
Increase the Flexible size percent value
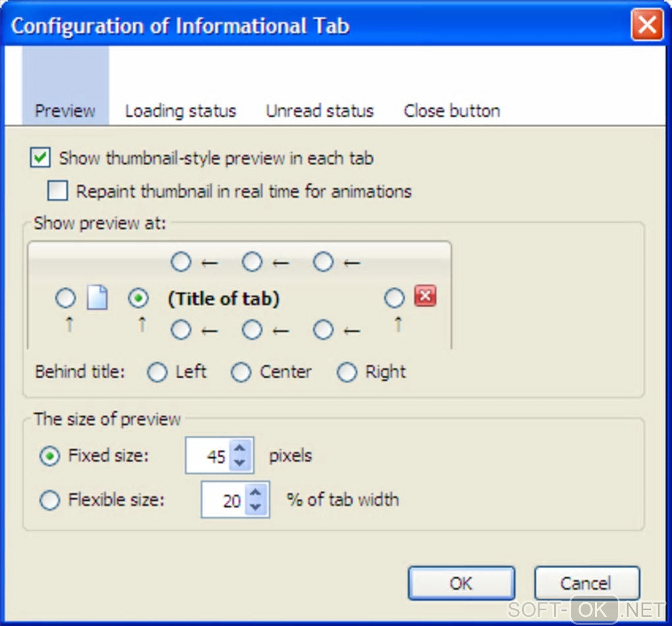tap(256, 492)
